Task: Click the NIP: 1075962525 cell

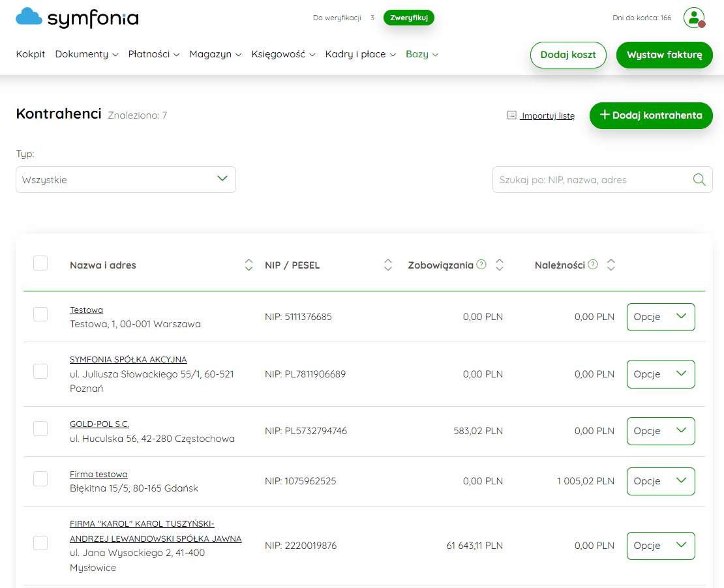Action: [x=301, y=481]
